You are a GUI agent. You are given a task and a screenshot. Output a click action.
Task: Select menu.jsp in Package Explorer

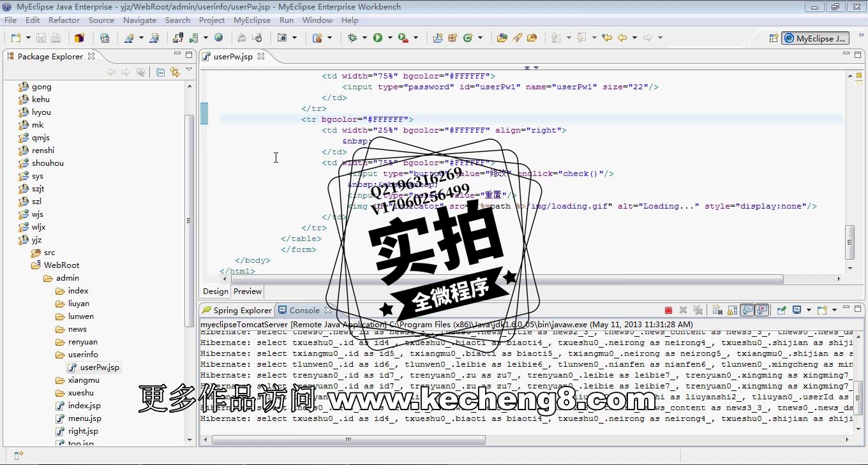79,418
